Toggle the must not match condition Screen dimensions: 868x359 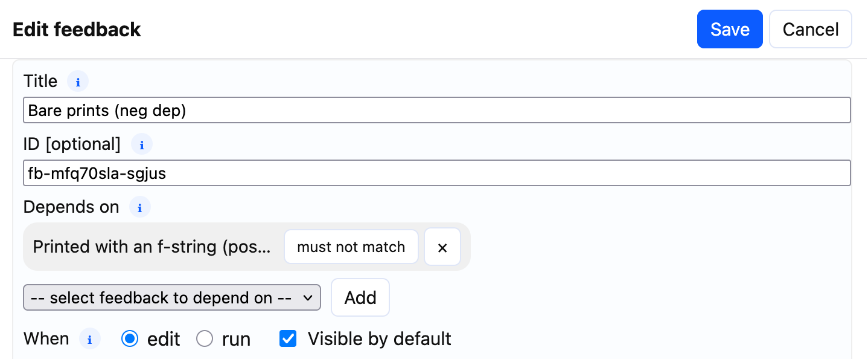pyautogui.click(x=351, y=247)
